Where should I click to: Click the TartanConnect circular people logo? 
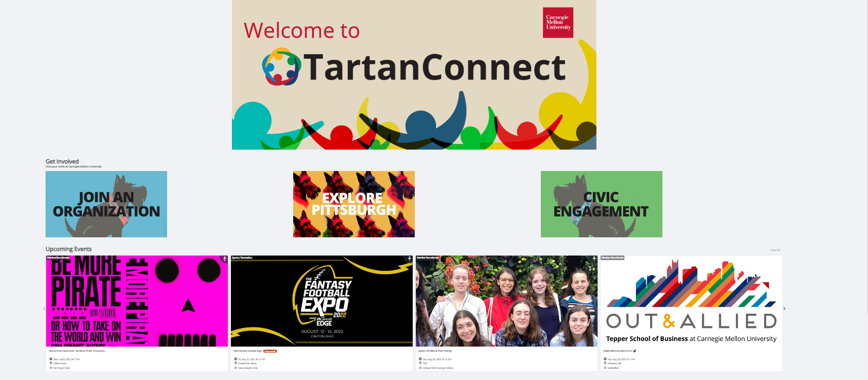[x=281, y=67]
